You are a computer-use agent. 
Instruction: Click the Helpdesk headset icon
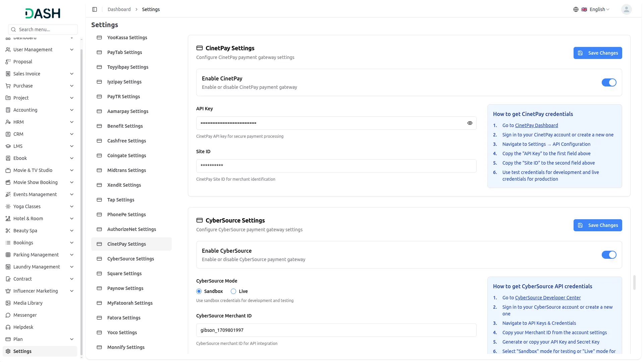point(8,327)
